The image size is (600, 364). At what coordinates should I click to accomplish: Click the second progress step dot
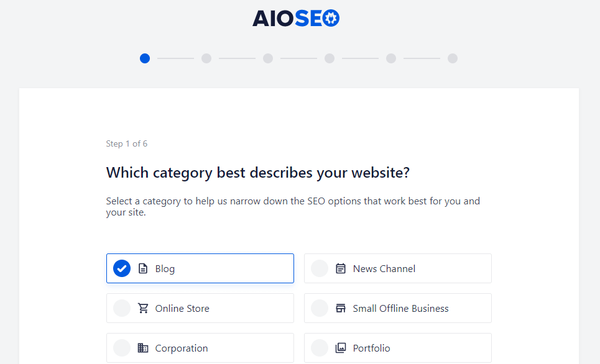click(206, 58)
